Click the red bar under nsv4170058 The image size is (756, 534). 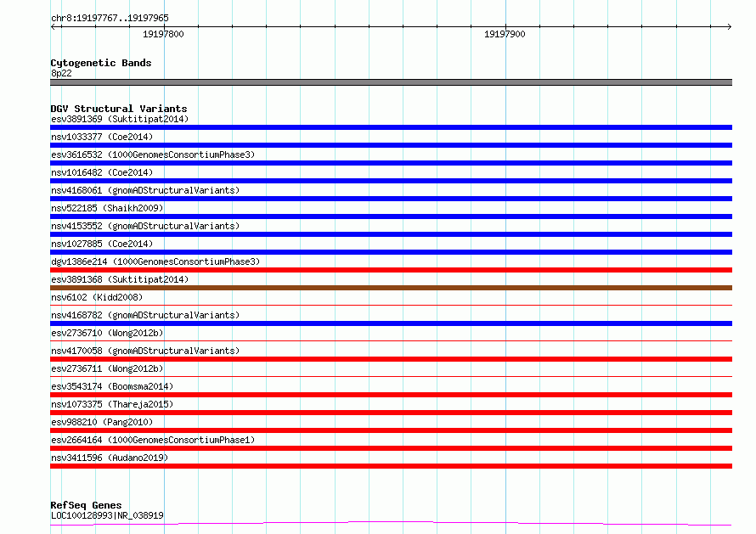pos(391,359)
